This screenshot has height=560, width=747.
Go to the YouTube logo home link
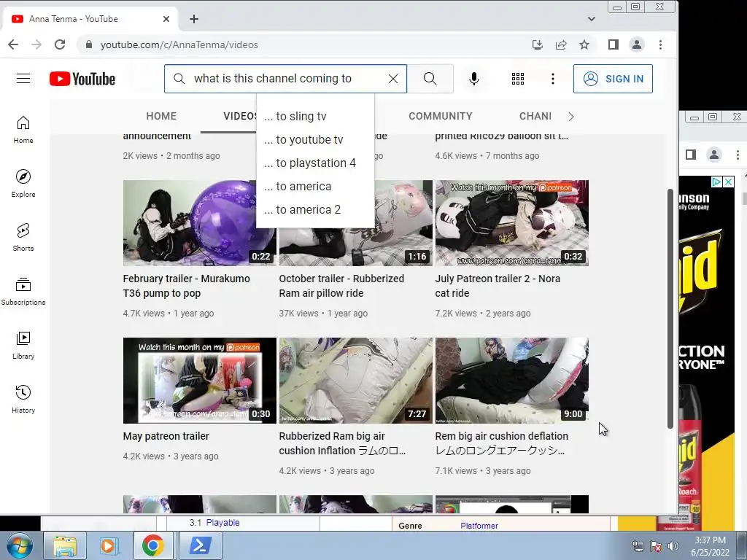pos(82,79)
